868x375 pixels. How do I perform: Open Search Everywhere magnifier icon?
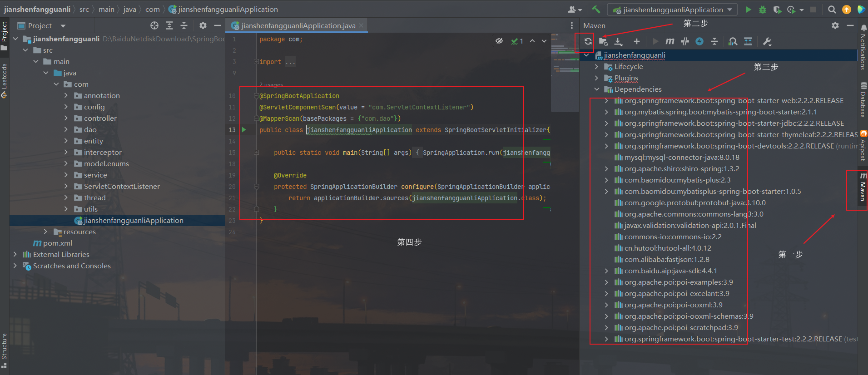pyautogui.click(x=832, y=10)
